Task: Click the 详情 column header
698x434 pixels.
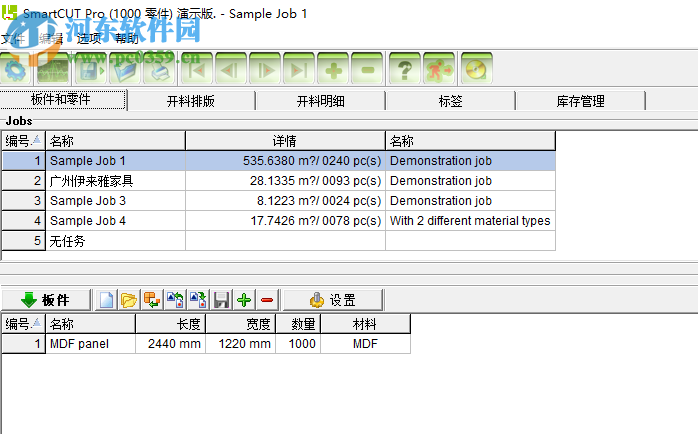Action: point(285,141)
